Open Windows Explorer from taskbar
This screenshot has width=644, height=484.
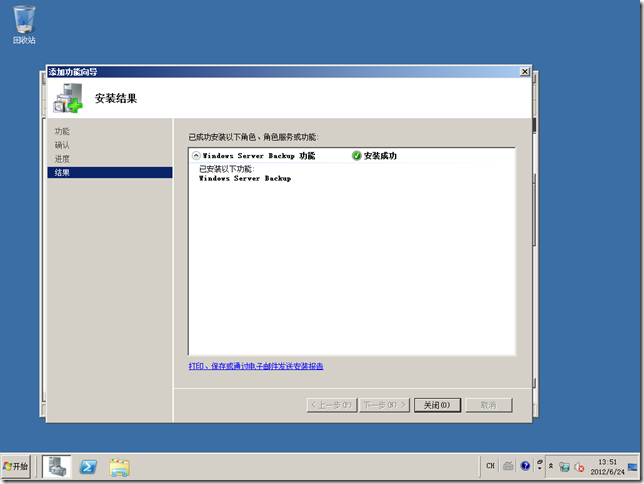120,467
